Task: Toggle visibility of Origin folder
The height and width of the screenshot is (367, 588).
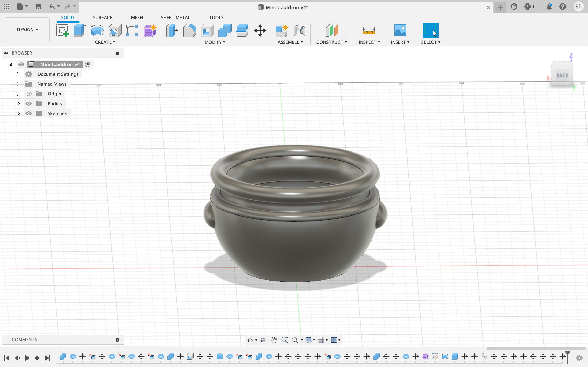Action: tap(28, 93)
